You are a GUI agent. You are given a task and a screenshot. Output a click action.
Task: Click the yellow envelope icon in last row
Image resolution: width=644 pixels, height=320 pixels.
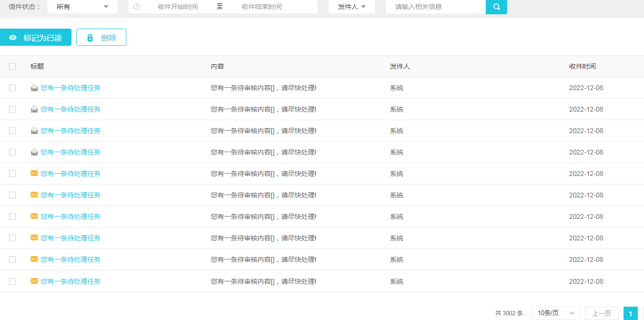coord(34,281)
